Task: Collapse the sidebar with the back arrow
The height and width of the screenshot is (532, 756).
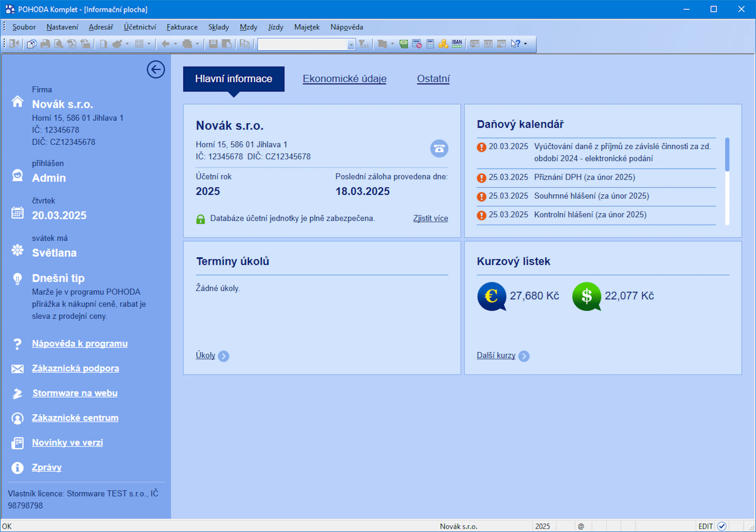Action: tap(155, 69)
